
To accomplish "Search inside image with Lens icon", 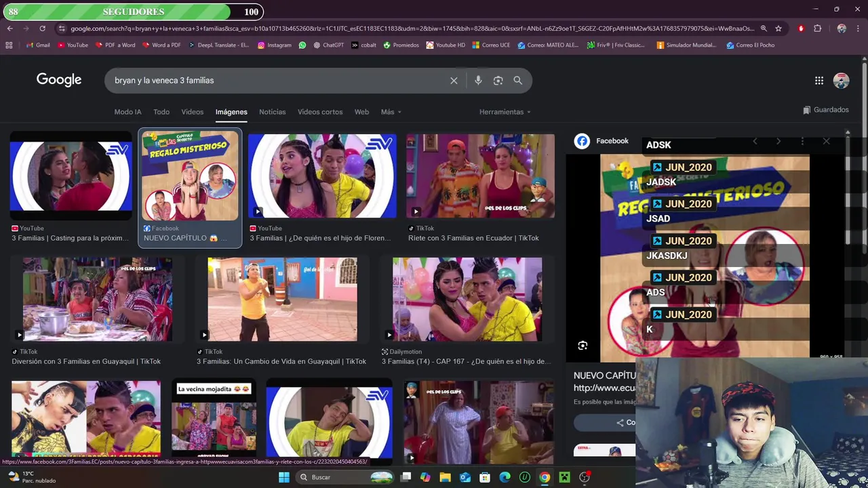I will pyautogui.click(x=583, y=346).
